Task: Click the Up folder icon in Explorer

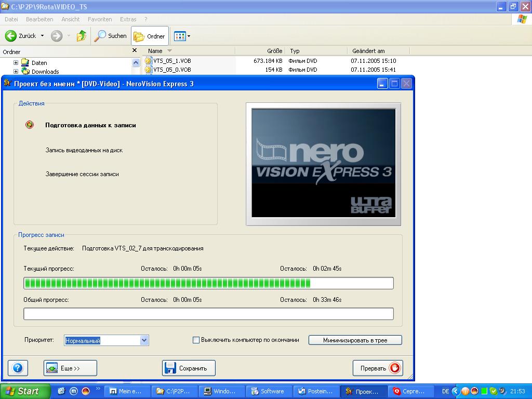Action: click(82, 36)
